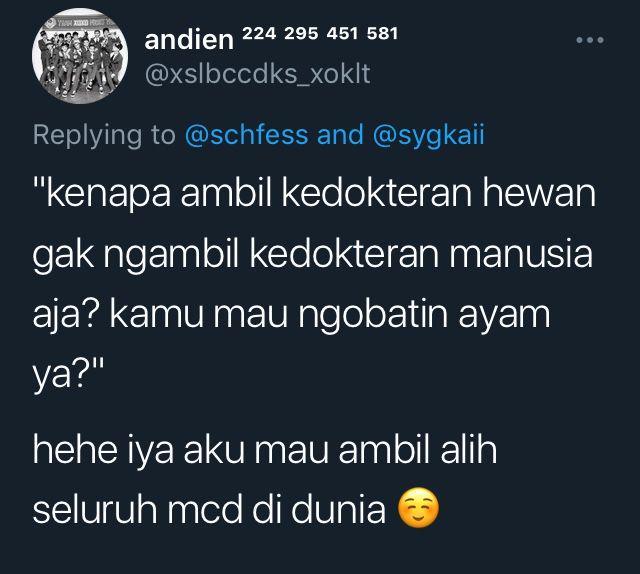Screen dimensions: 640x574
Task: Click the line 'hehe iya aku mau ambil alih'
Action: tap(265, 449)
